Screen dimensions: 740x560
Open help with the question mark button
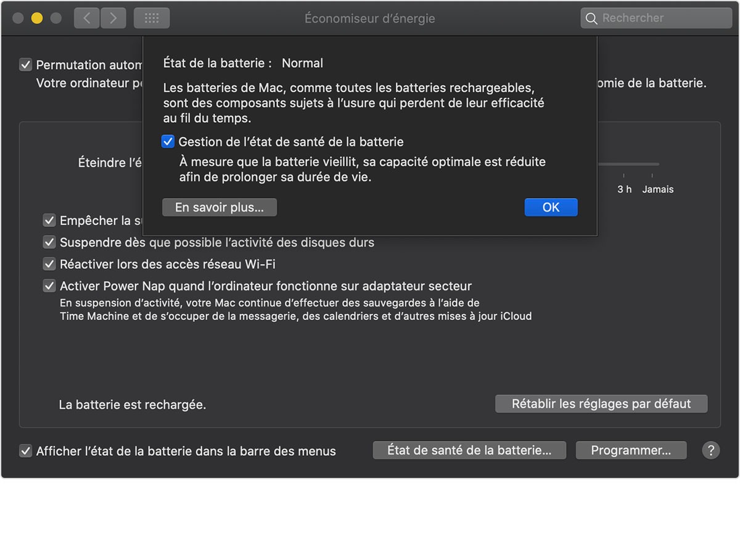coord(710,450)
